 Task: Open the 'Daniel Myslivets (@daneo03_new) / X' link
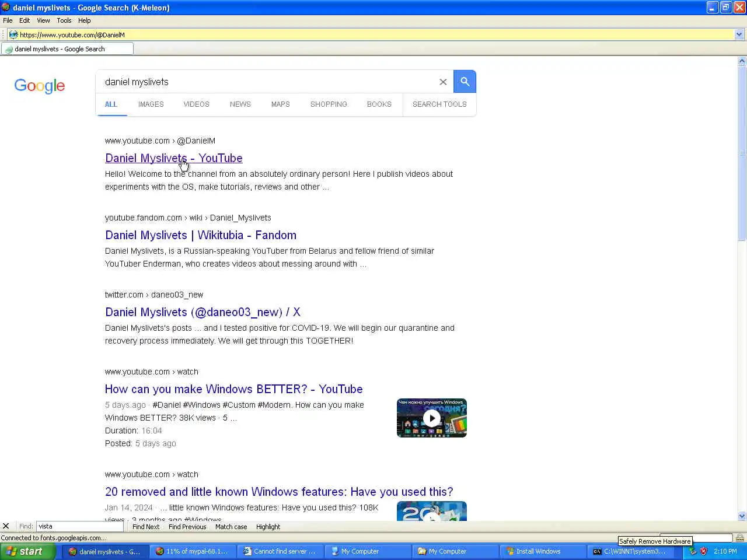pos(203,312)
